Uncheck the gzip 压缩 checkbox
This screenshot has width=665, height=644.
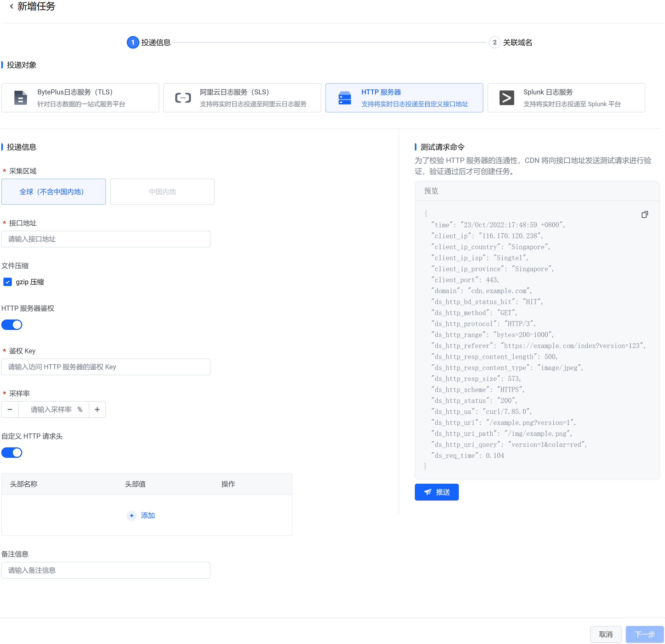pos(8,282)
